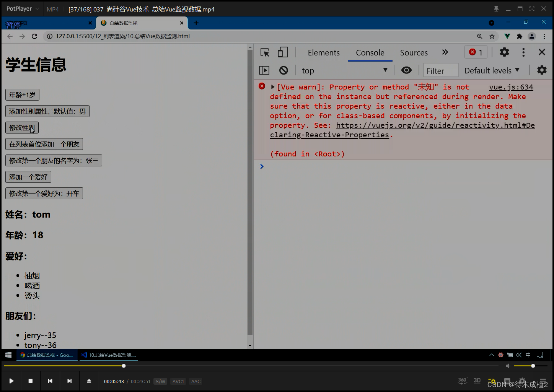Click the browser address bar URL
The image size is (554, 392).
pyautogui.click(x=123, y=36)
